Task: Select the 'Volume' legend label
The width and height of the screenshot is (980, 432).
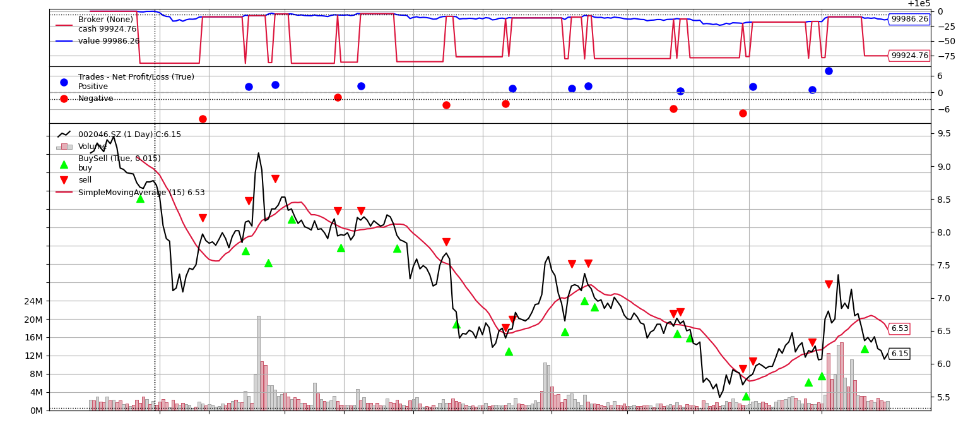Action: point(93,147)
